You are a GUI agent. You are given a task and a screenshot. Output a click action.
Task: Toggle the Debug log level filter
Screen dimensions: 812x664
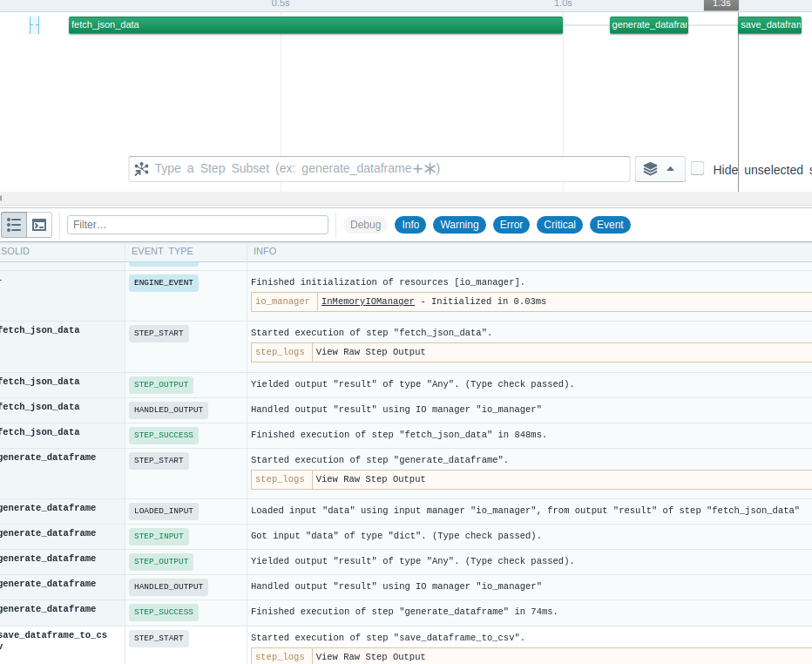[365, 225]
